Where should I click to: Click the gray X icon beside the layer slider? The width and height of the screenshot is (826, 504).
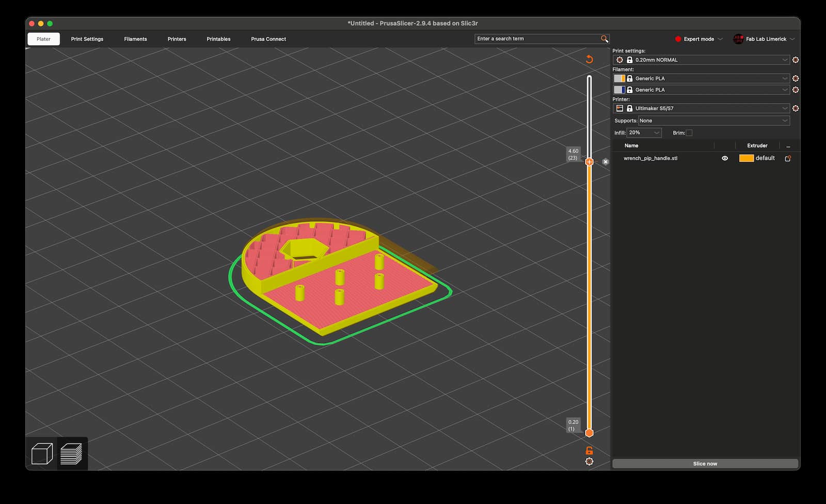[606, 162]
